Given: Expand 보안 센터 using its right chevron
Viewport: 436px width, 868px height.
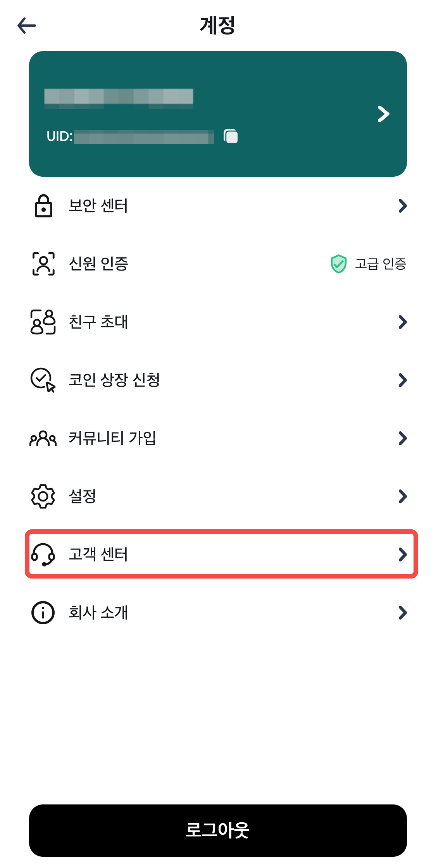Looking at the screenshot, I should (403, 206).
